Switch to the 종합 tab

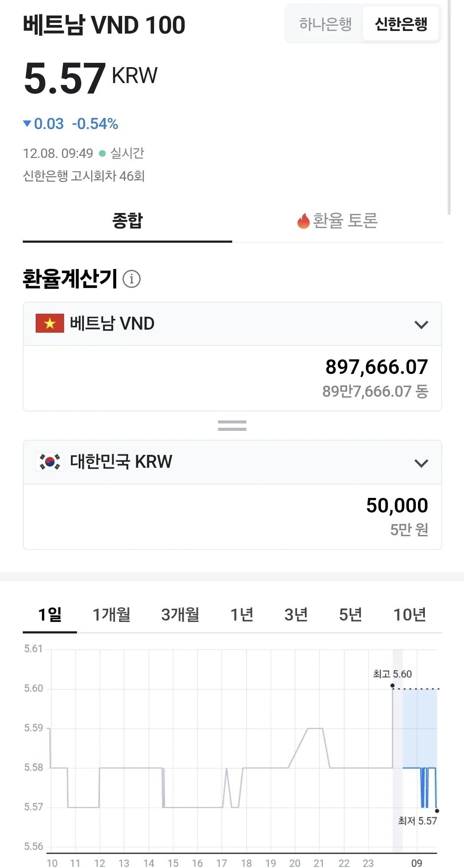127,221
